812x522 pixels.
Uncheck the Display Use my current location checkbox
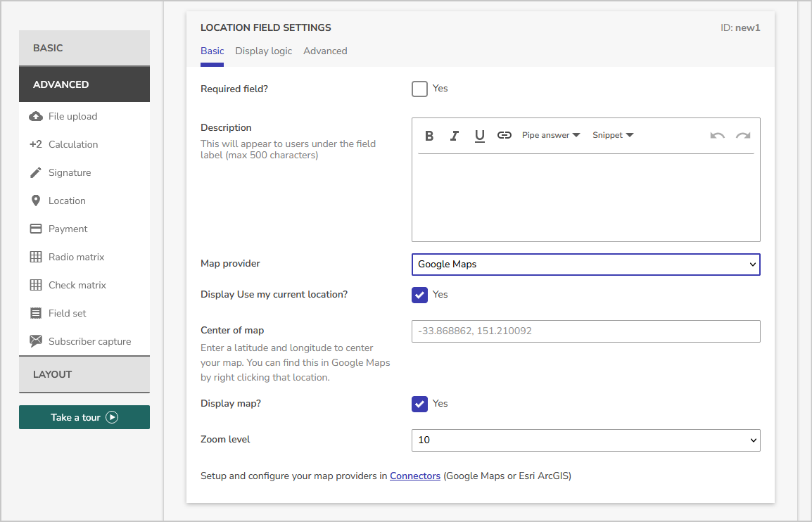pyautogui.click(x=419, y=295)
